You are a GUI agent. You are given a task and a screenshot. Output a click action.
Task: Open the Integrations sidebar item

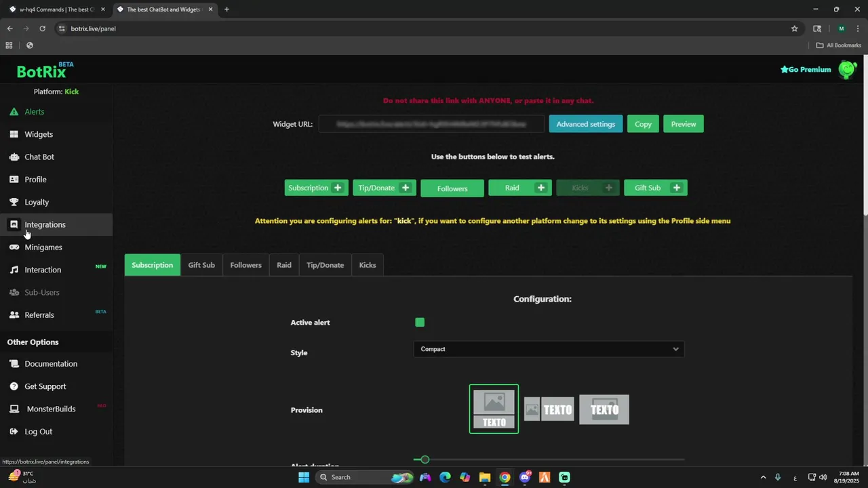pyautogui.click(x=56, y=224)
